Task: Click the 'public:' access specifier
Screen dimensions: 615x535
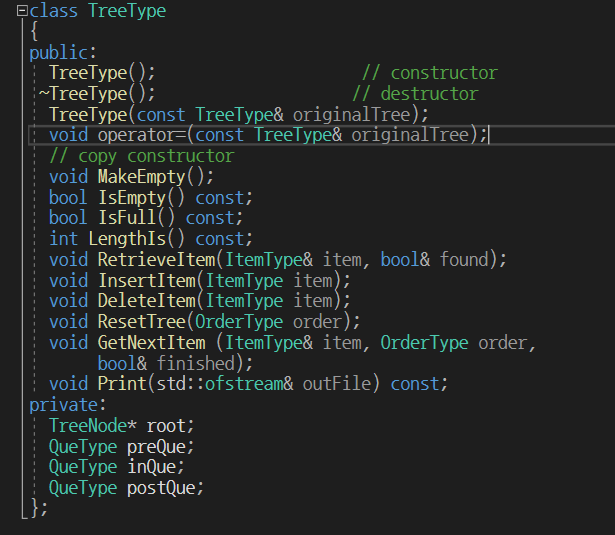Action: (x=63, y=53)
